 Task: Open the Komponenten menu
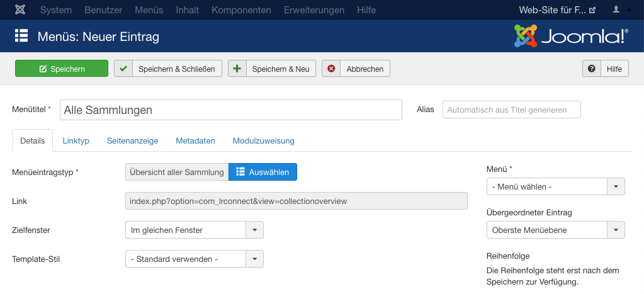tap(241, 10)
